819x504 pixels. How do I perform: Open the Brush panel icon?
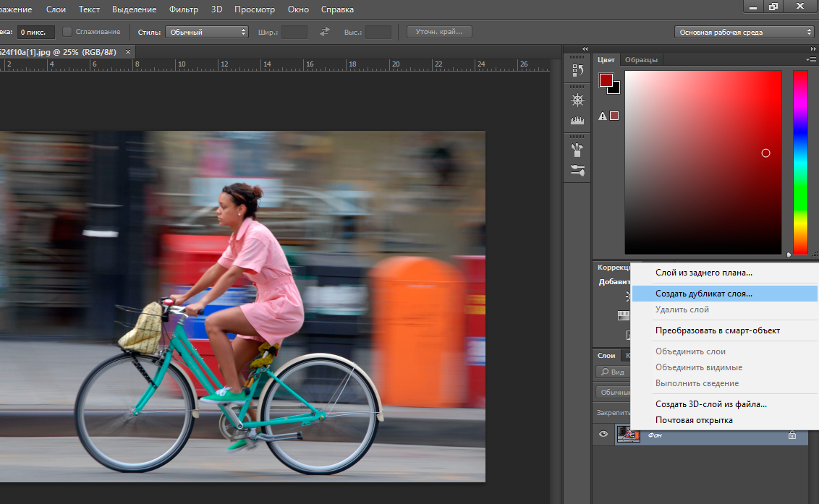pos(577,150)
